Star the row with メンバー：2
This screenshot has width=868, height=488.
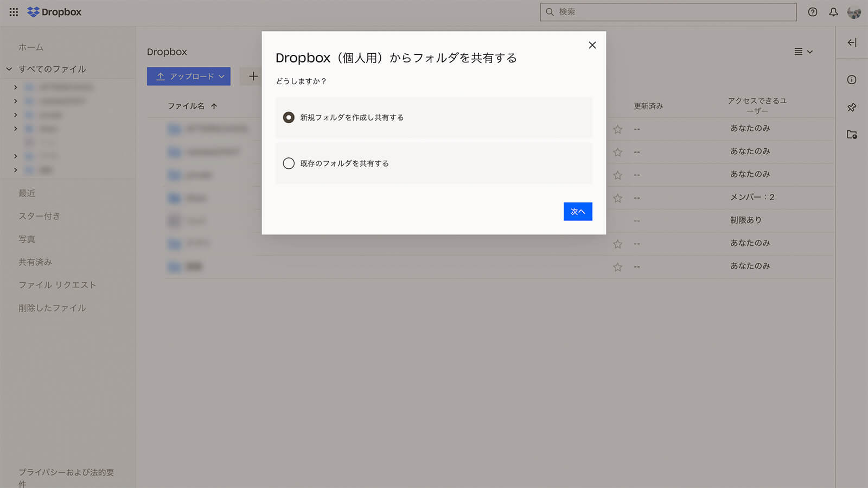pos(617,198)
